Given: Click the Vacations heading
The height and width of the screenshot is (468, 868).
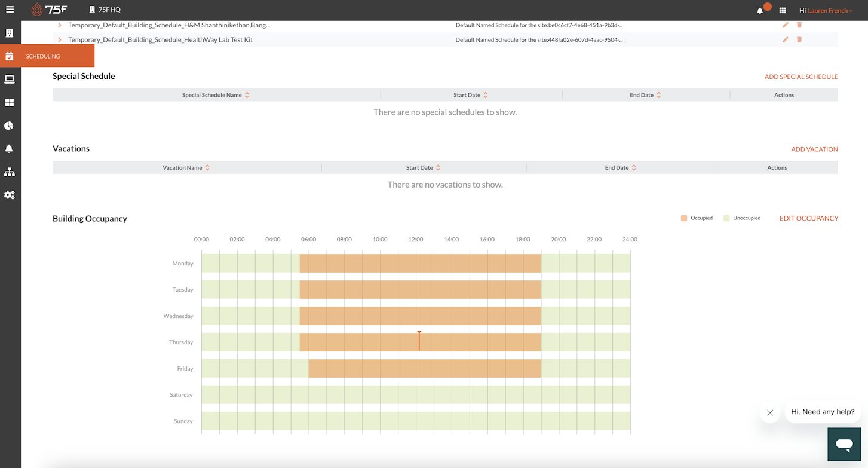Looking at the screenshot, I should click(x=71, y=149).
